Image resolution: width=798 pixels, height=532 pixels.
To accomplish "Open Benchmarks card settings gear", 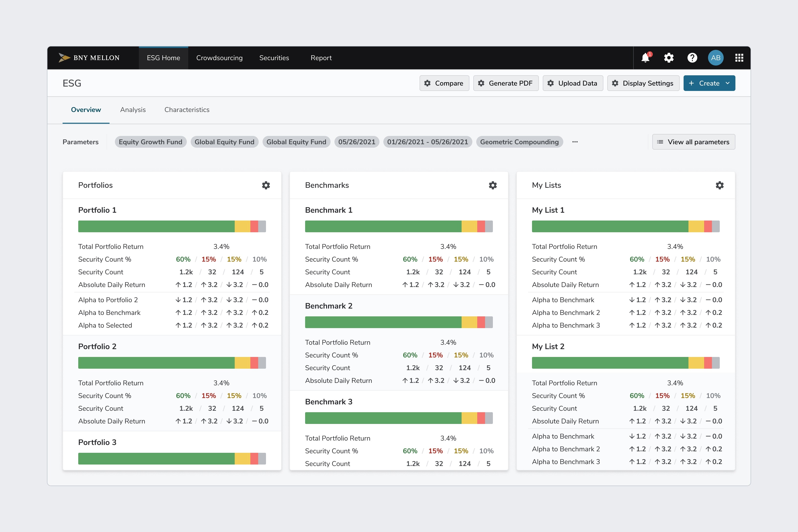I will [x=493, y=185].
